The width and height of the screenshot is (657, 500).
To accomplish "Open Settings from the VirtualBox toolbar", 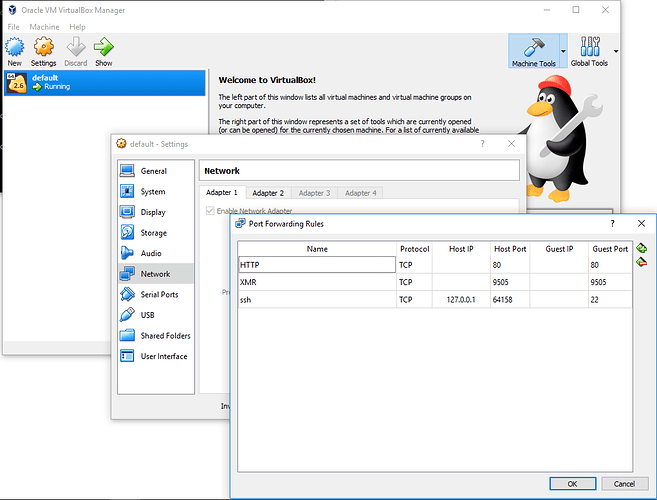I will coord(44,52).
